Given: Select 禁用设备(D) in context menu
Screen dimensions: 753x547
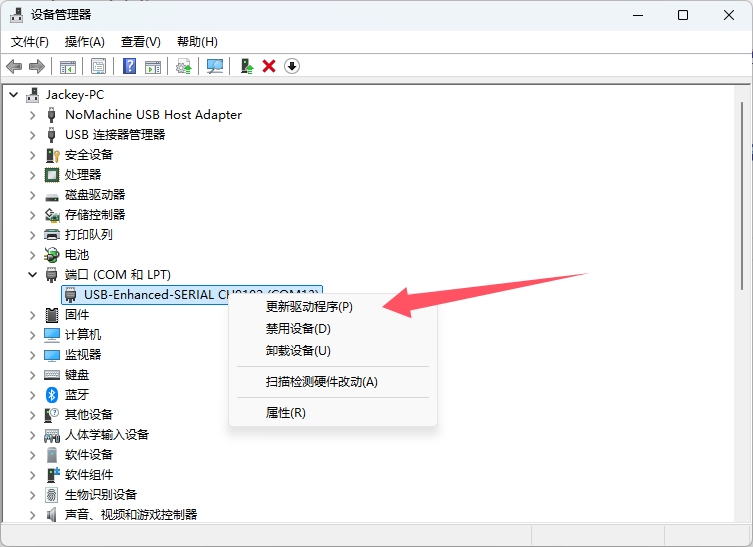Looking at the screenshot, I should 298,328.
